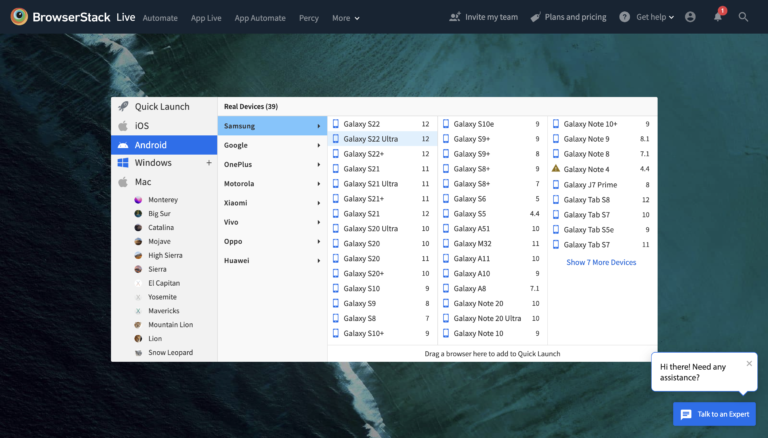Click the phone icon beside Galaxy S10e
Screen dimensions: 768x438
[446, 124]
